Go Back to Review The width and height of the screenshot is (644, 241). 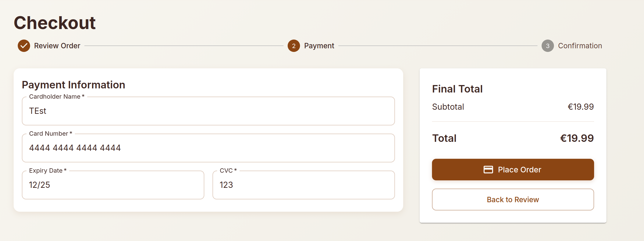pyautogui.click(x=513, y=200)
